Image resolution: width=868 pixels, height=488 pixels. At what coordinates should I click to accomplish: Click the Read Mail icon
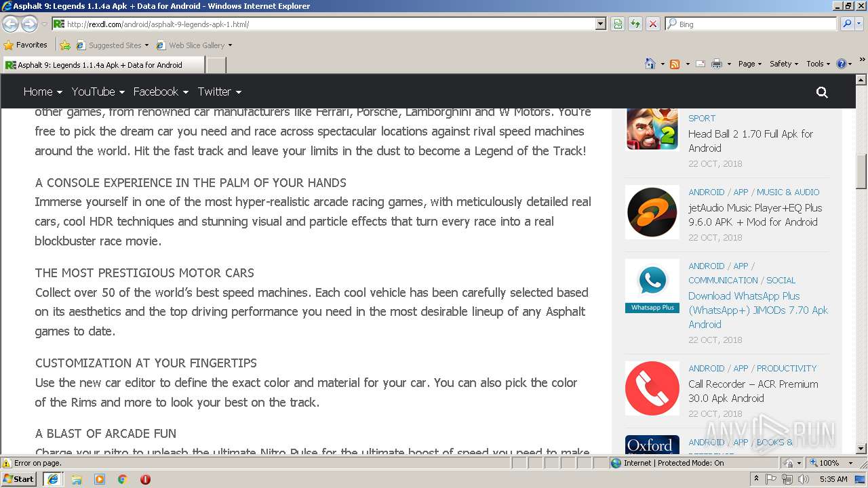point(701,64)
